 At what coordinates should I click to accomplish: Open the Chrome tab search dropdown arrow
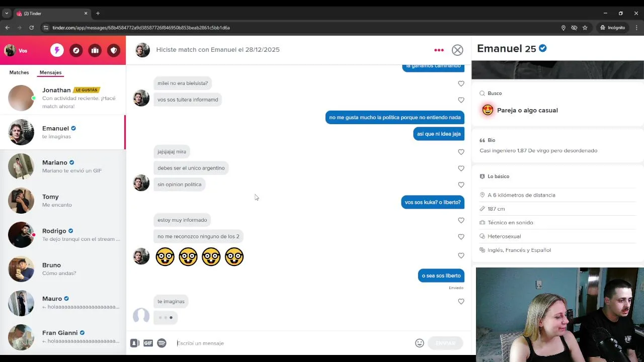7,14
